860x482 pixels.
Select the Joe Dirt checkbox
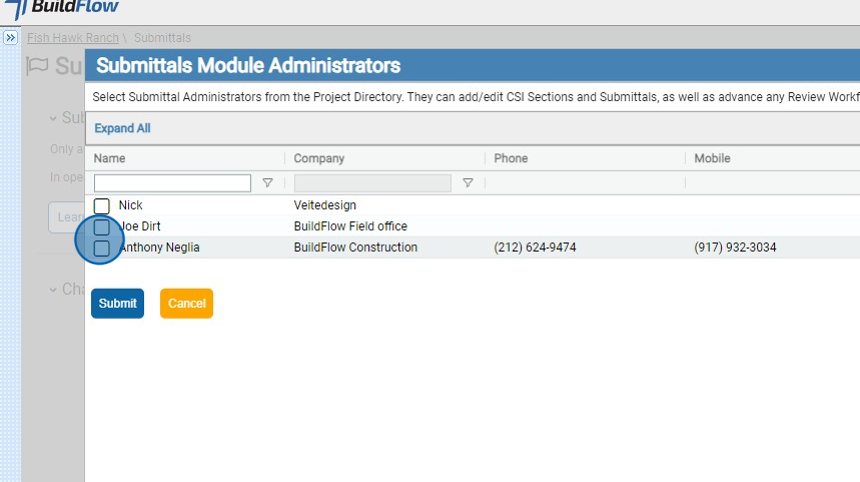click(x=102, y=227)
